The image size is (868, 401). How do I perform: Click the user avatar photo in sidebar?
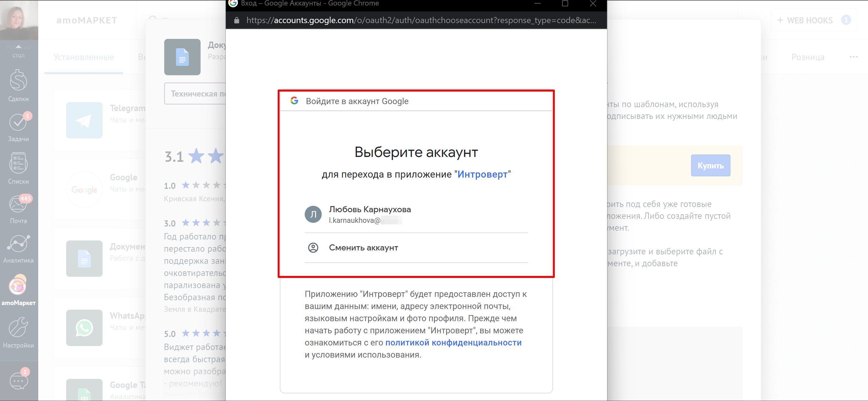pos(19,19)
